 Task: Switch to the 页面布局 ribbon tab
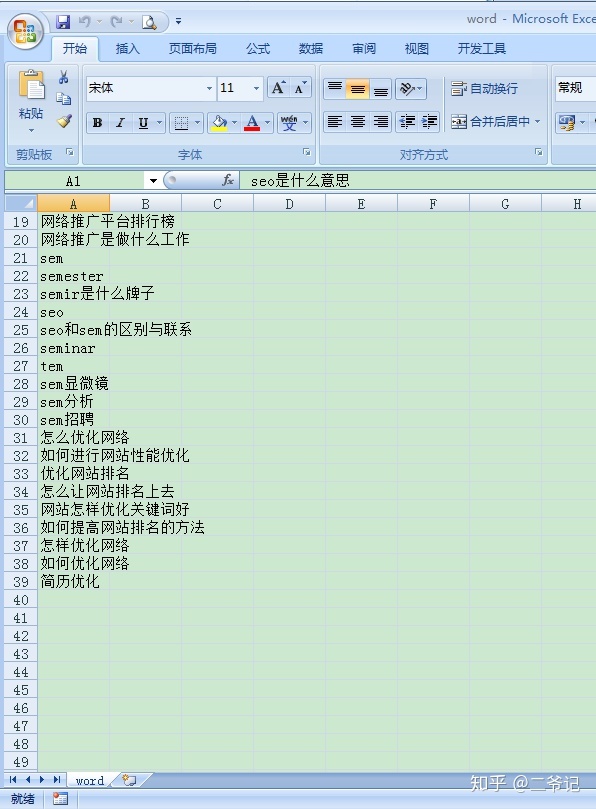point(192,48)
